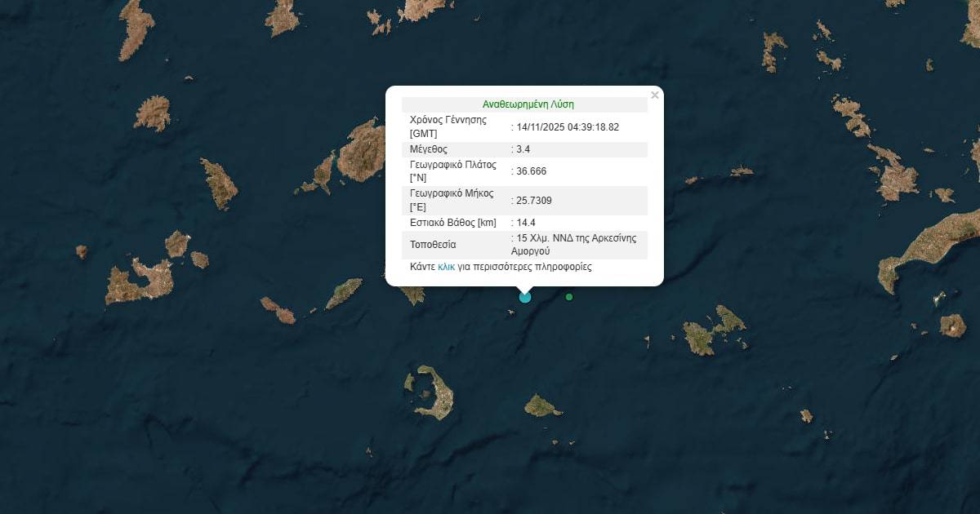Screen dimensions: 980x514
Task: Click Serifos island on the map
Action: pyautogui.click(x=152, y=113)
